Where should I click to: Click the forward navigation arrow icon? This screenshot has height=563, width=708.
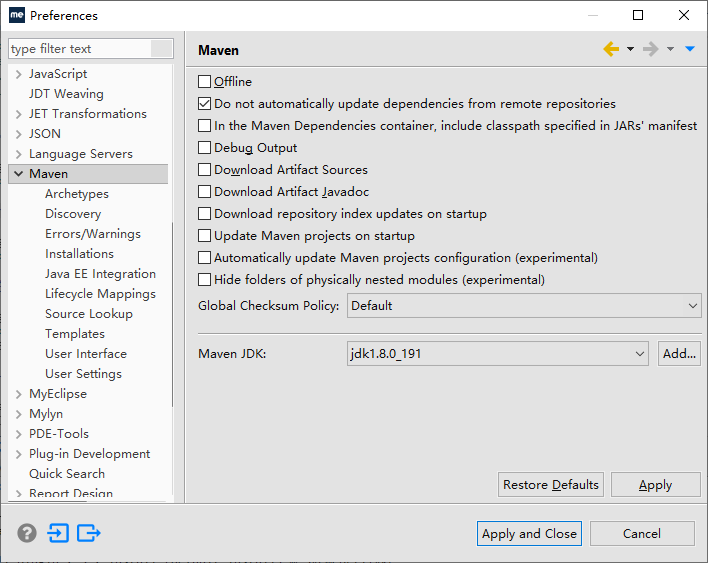tap(651, 49)
